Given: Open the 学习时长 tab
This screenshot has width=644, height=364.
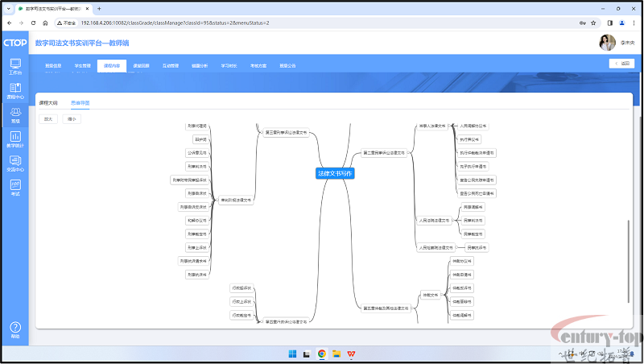Looking at the screenshot, I should [x=229, y=66].
